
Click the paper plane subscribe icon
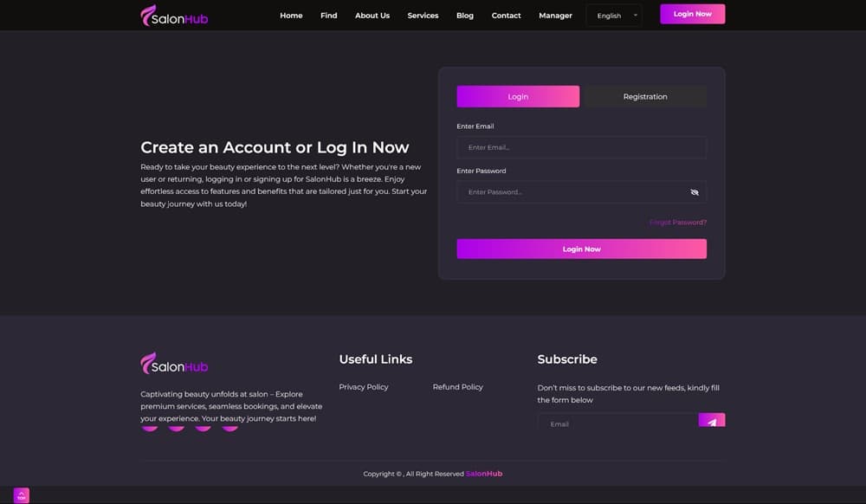[x=712, y=422]
